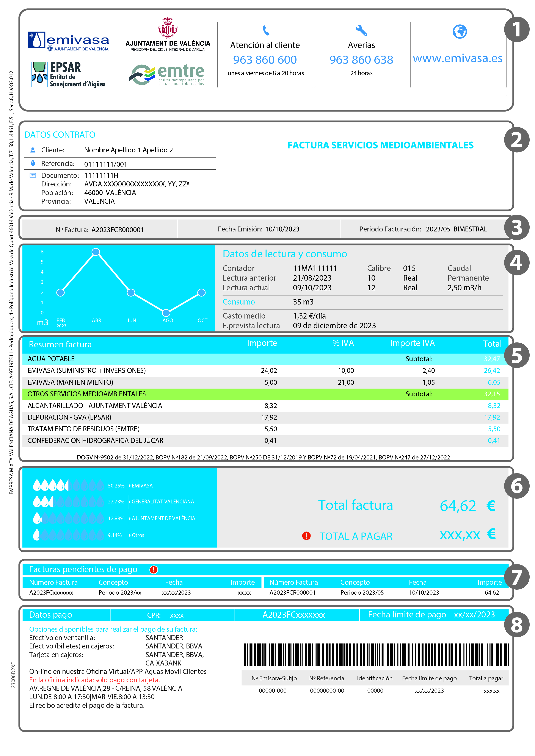Image resolution: width=535 pixels, height=756 pixels.
Task: Click the Consumo value 35 m3
Action: [303, 302]
